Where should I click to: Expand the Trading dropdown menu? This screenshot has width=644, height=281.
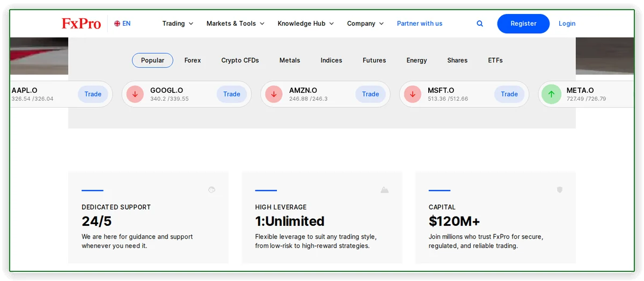[x=178, y=24]
